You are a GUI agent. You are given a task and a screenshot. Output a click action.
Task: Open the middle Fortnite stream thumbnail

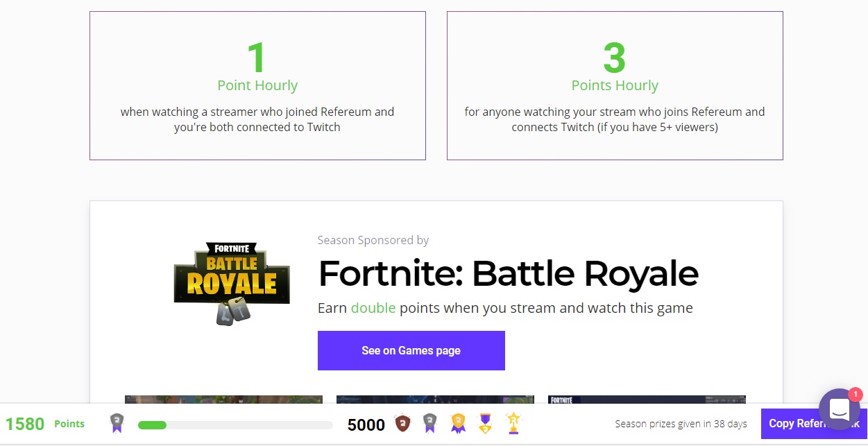[435, 400]
